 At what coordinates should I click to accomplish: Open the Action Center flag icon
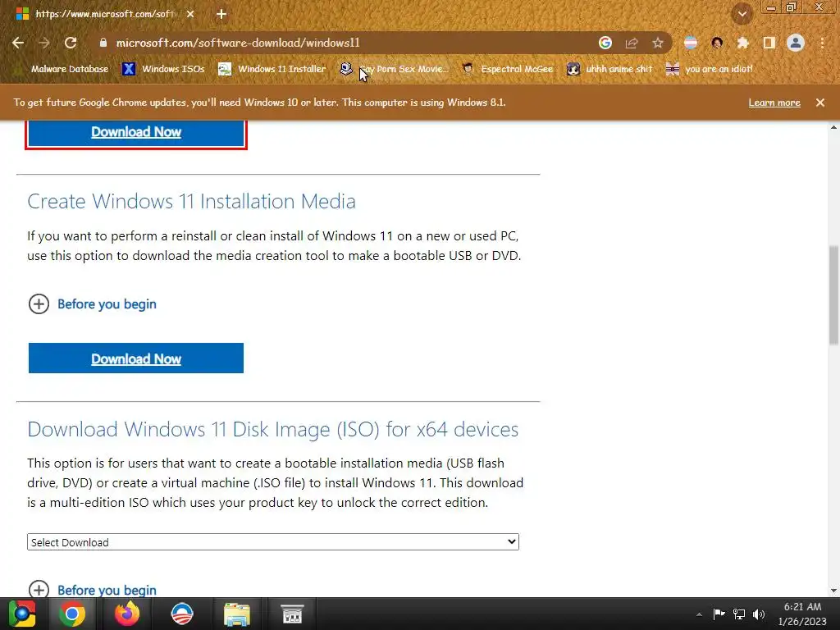point(719,614)
